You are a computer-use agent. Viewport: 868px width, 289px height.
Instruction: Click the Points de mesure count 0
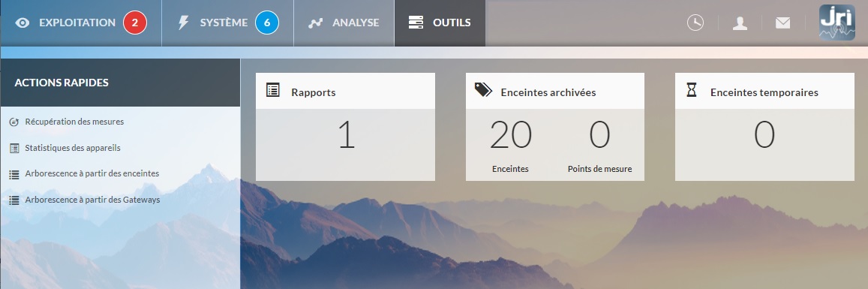pyautogui.click(x=599, y=135)
